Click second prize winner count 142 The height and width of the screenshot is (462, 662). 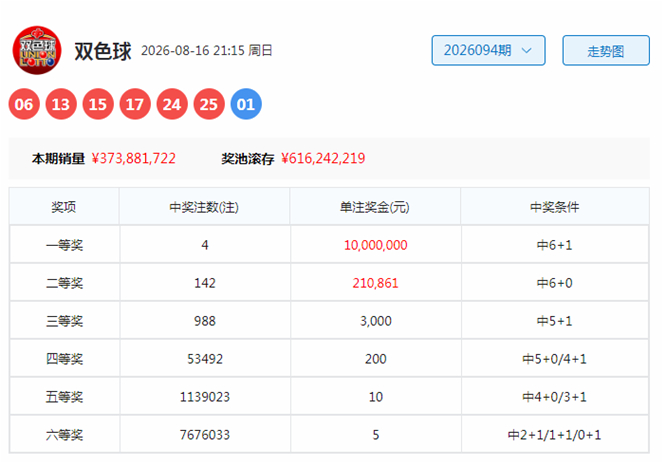click(205, 283)
